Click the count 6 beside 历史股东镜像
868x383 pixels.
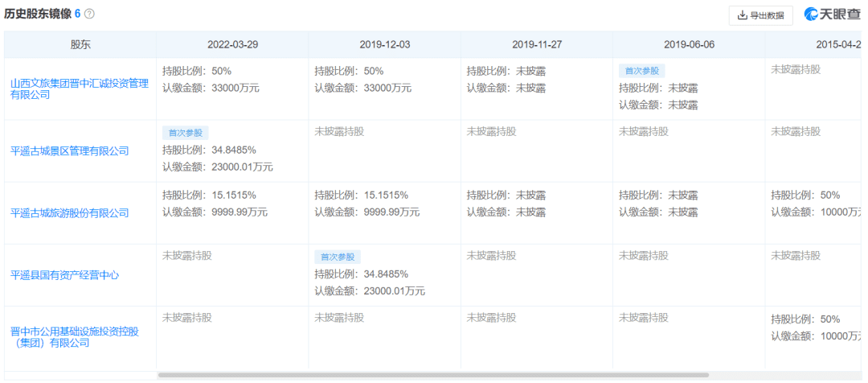coord(77,14)
